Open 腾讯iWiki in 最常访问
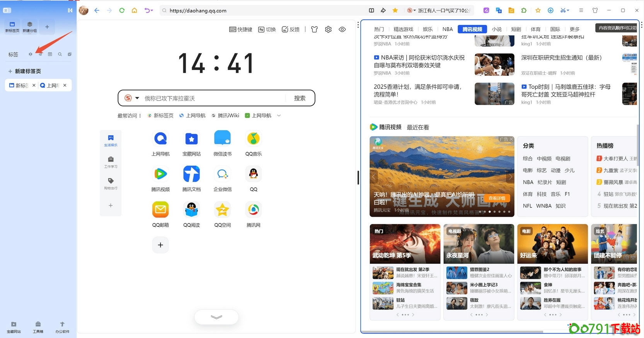The height and width of the screenshot is (338, 644). pos(225,115)
